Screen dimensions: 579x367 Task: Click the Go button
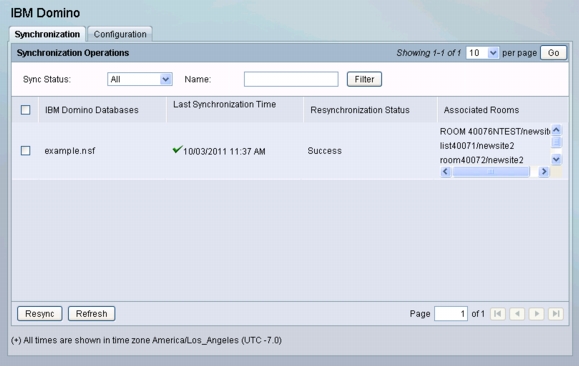(x=553, y=53)
